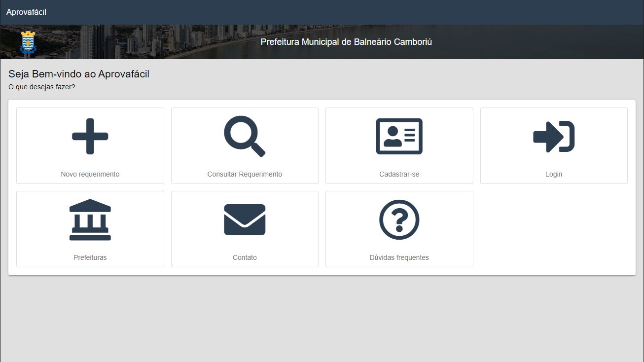
Task: Click the question mark help icon
Action: (399, 220)
